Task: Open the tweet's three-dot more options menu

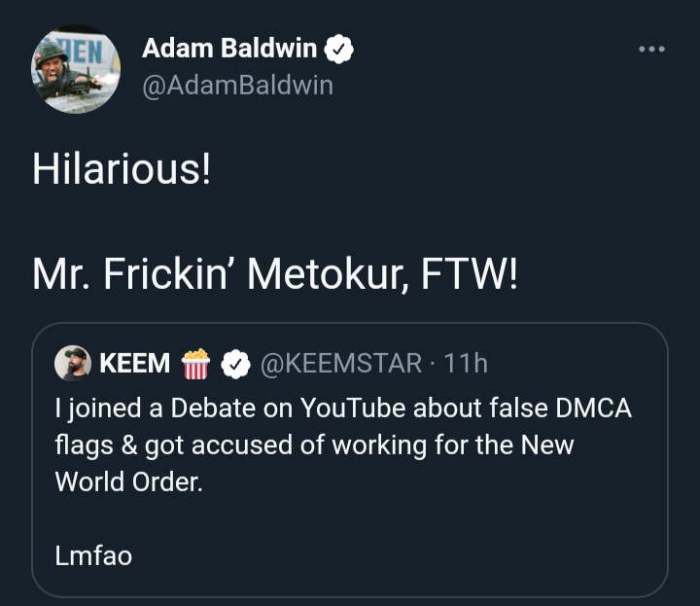Action: [651, 49]
